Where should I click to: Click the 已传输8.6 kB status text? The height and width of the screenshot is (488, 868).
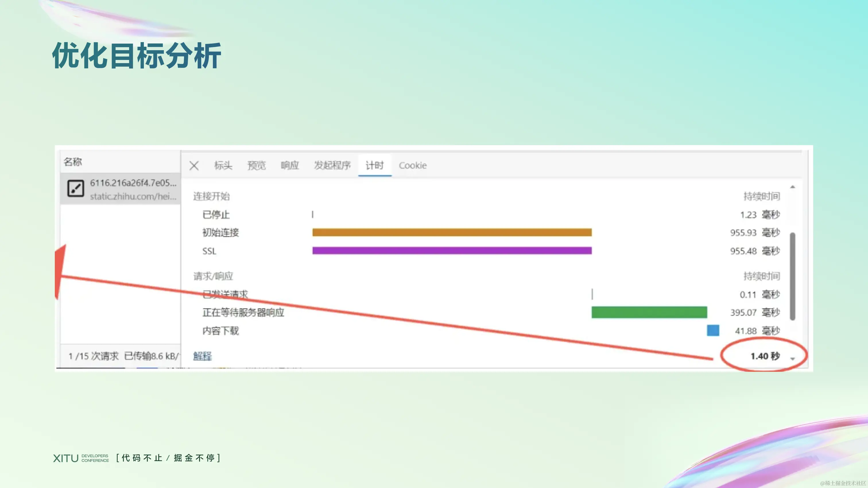152,356
